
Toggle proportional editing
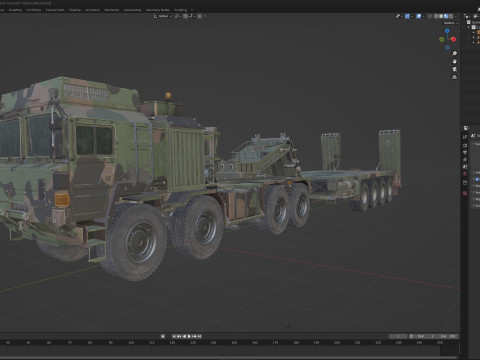click(199, 16)
